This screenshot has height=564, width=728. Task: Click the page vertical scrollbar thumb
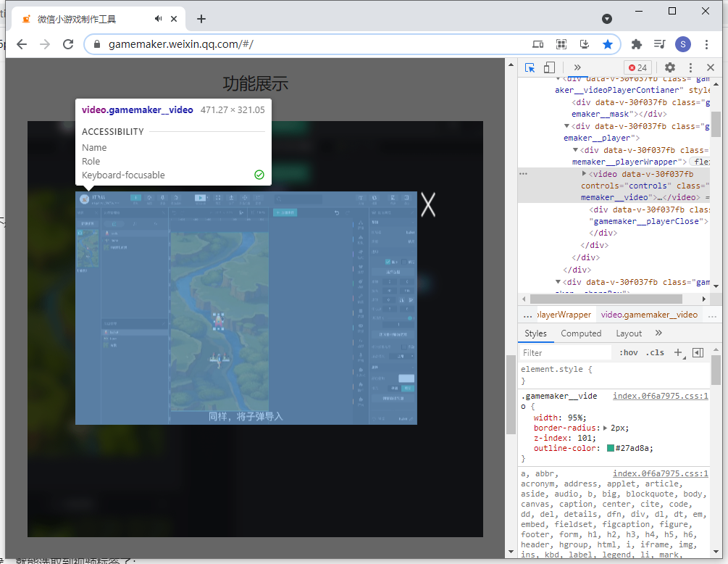(x=511, y=394)
